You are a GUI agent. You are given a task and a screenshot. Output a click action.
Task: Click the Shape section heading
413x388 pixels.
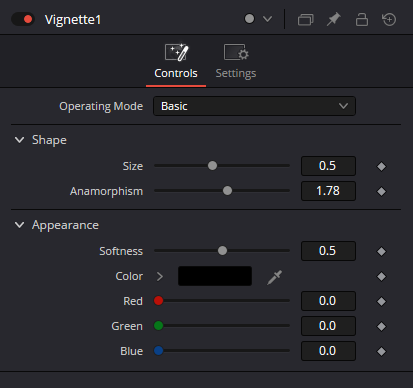pyautogui.click(x=49, y=140)
